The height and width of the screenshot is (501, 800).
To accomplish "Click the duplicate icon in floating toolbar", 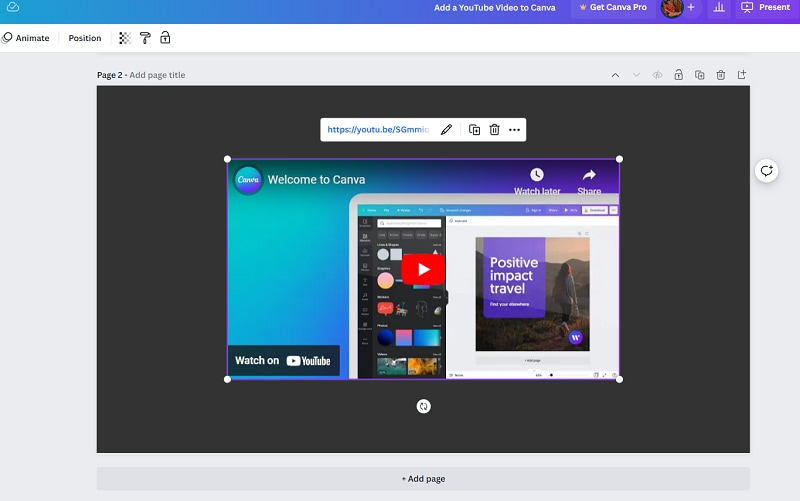I will click(474, 130).
